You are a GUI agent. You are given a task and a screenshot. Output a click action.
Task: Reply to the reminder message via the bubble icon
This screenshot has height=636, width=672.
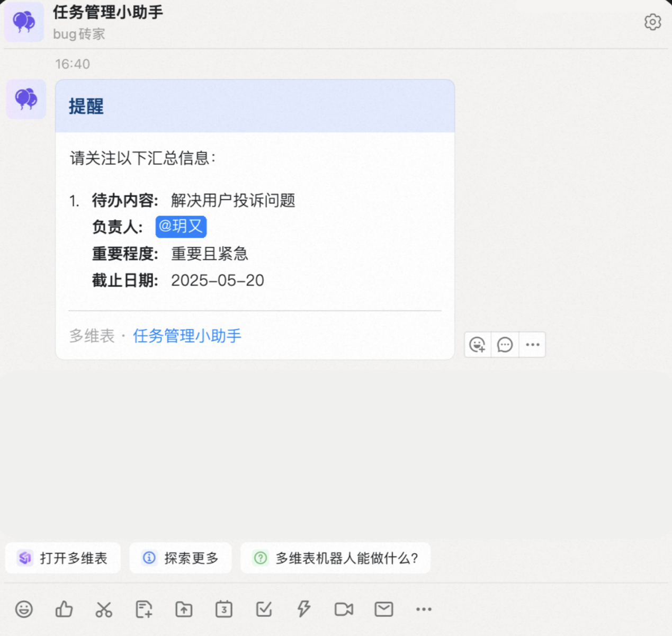(x=505, y=345)
